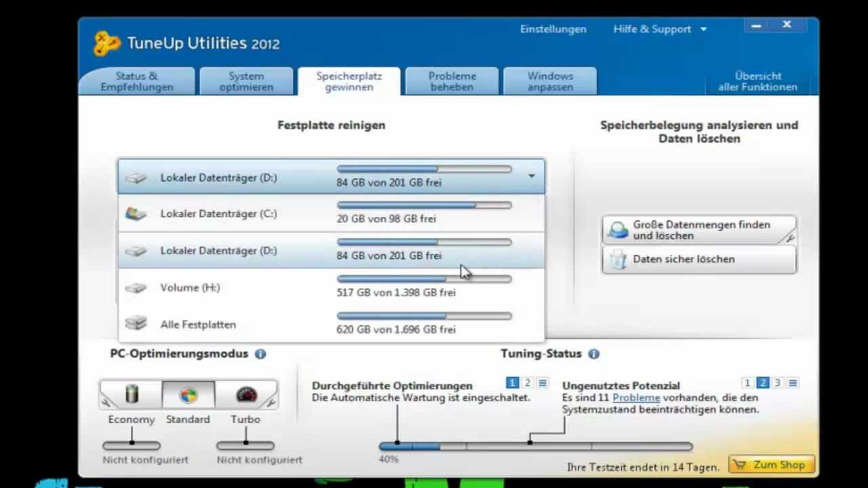Image resolution: width=868 pixels, height=488 pixels.
Task: Click the info icon next to Tuning-Status
Action: tap(594, 354)
